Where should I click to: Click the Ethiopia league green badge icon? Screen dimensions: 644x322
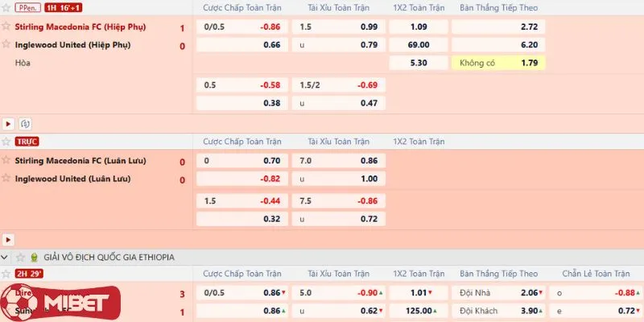point(34,257)
